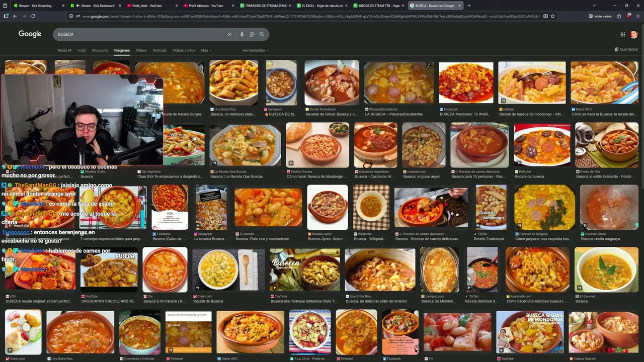Open Diario UNO Cómo se hace la Buseca image
644x362 pixels.
(x=604, y=82)
